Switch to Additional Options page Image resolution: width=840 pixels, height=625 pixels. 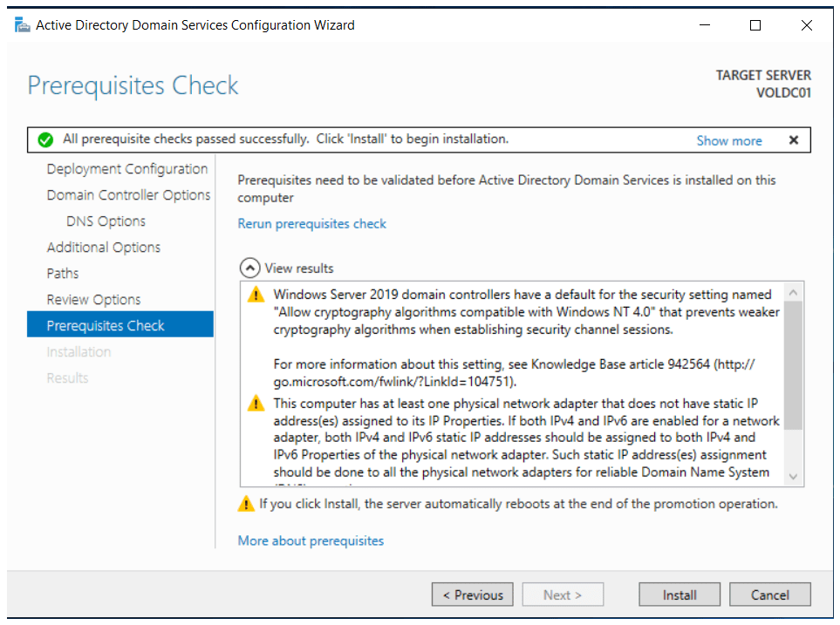click(x=104, y=248)
